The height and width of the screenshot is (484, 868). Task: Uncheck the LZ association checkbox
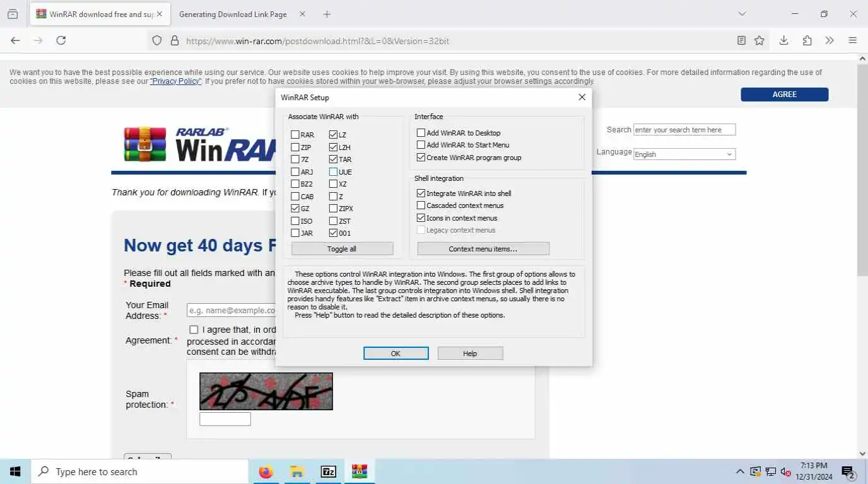[x=333, y=135]
